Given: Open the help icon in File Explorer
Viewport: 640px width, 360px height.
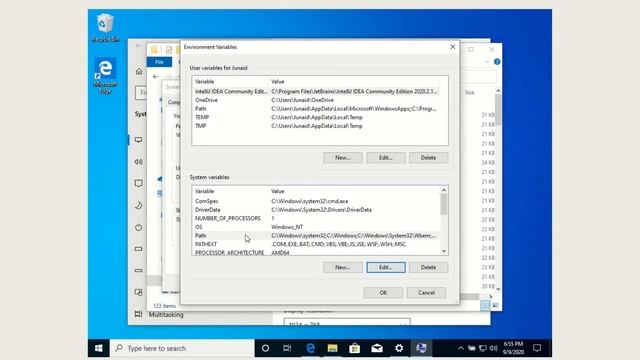Looking at the screenshot, I should point(497,62).
